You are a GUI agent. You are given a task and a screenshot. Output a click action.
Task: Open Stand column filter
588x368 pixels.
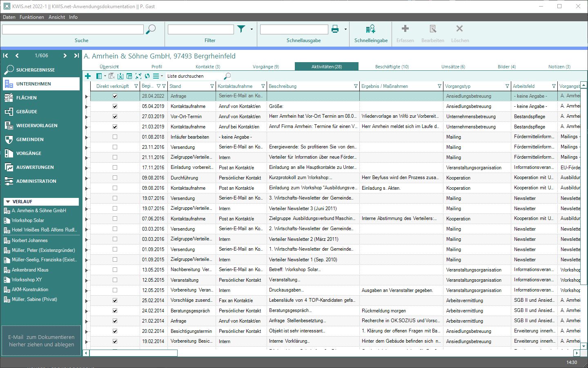coord(212,86)
